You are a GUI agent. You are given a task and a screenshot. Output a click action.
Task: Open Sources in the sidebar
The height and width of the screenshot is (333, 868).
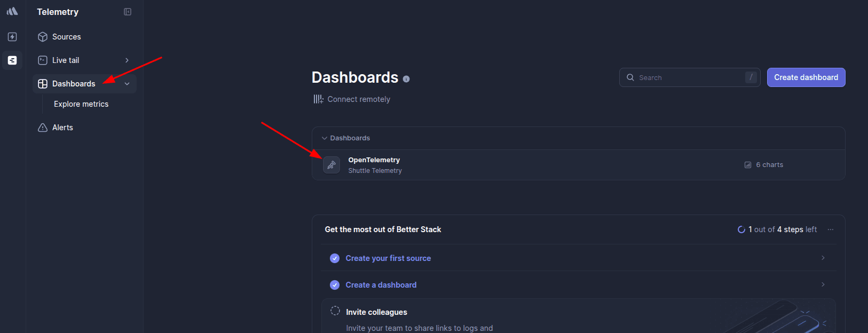(66, 37)
